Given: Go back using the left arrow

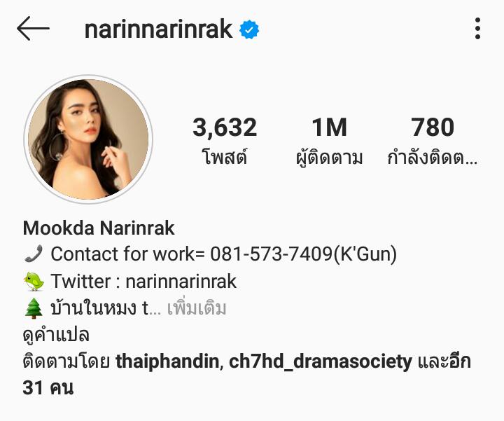Looking at the screenshot, I should (33, 28).
